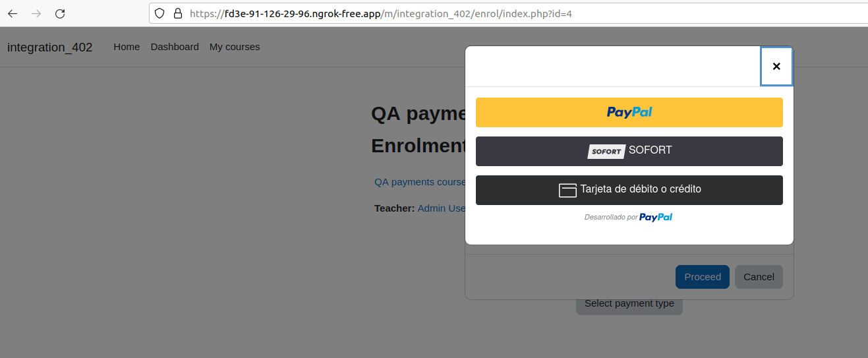Screen dimensions: 868x358
Task: Close the PayPal popup with X
Action: 776,66
